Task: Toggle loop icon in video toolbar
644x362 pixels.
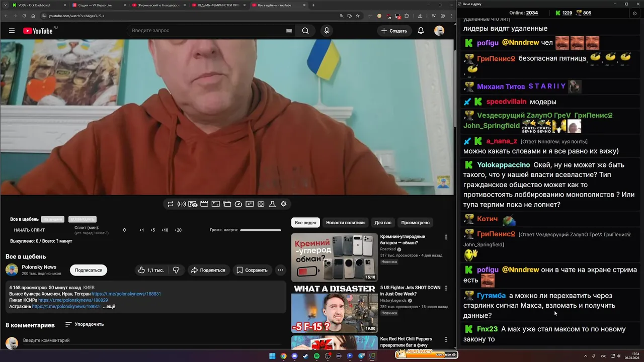Action: [171, 204]
